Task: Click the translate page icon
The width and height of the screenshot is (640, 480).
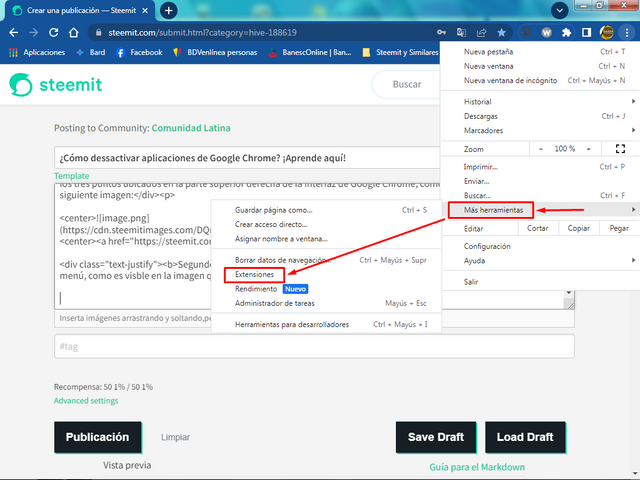Action: [x=461, y=33]
